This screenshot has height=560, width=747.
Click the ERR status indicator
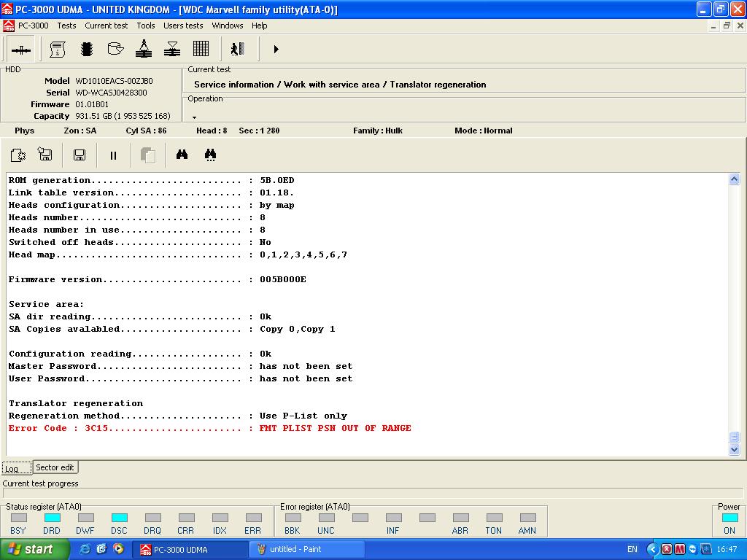point(253,518)
